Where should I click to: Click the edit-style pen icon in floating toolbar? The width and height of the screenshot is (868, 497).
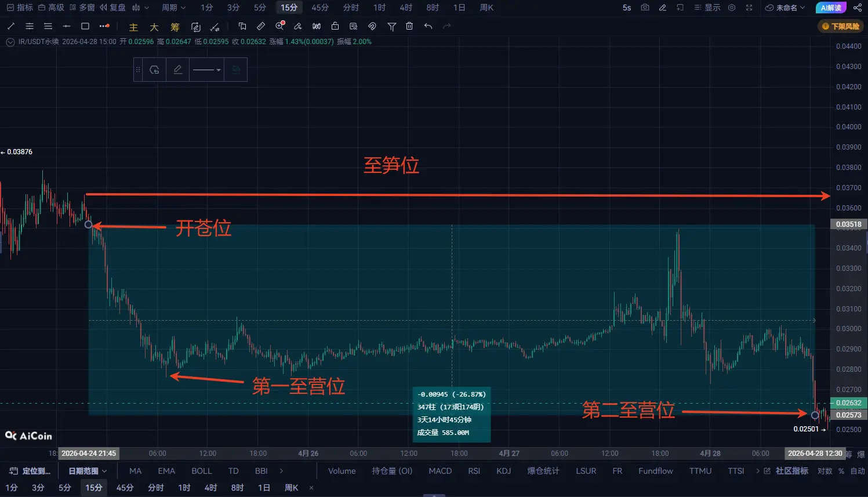[x=178, y=70]
